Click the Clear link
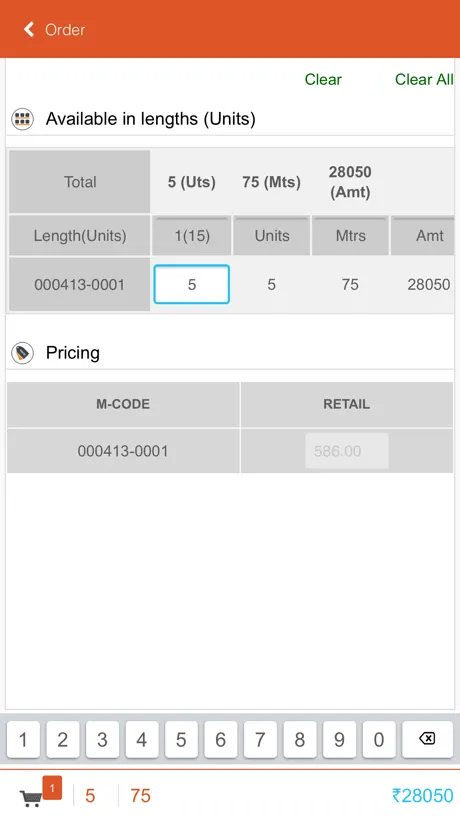Screen dimensions: 460x818 point(323,79)
